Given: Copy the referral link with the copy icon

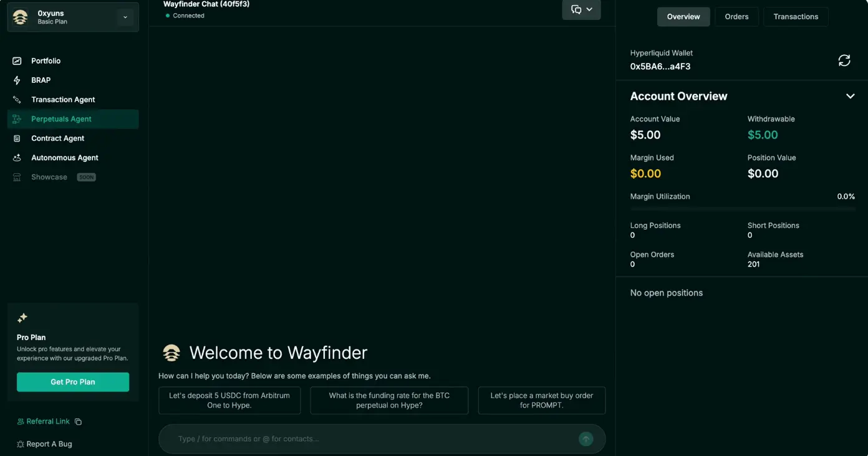Looking at the screenshot, I should click(77, 421).
